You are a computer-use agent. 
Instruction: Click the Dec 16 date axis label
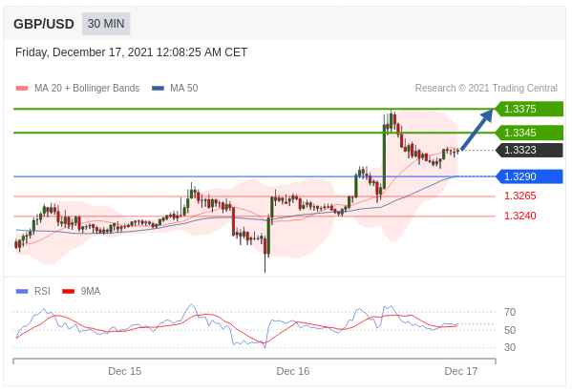coord(293,371)
